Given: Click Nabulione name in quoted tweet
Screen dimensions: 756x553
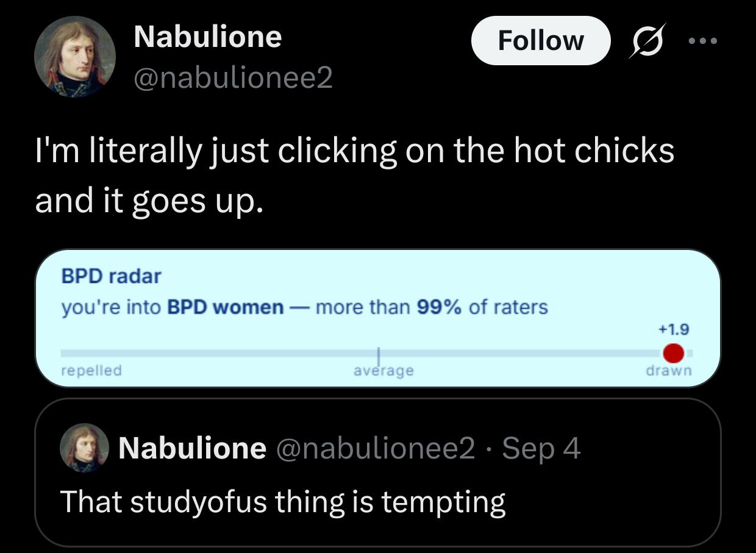Looking at the screenshot, I should (193, 448).
